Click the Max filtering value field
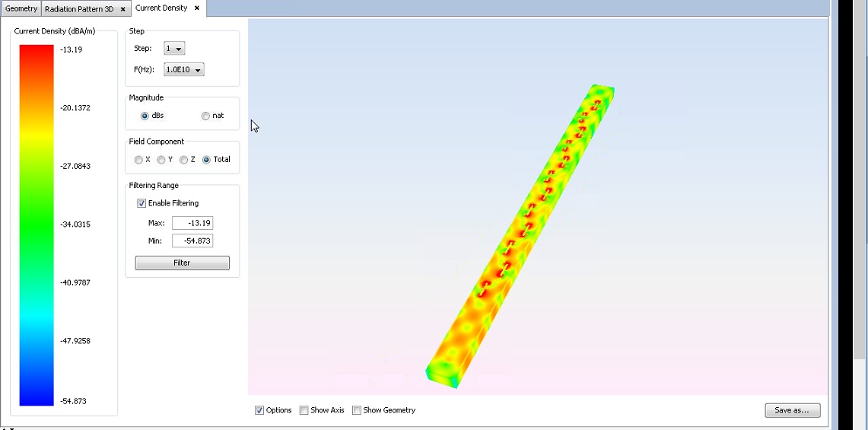Screen dimensions: 868x430 point(192,223)
